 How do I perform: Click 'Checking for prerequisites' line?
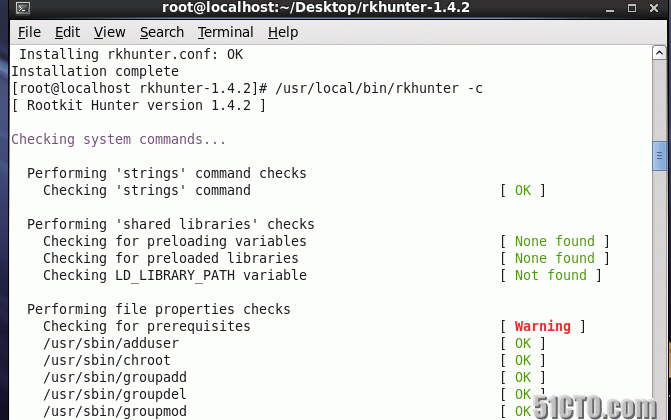pos(147,326)
